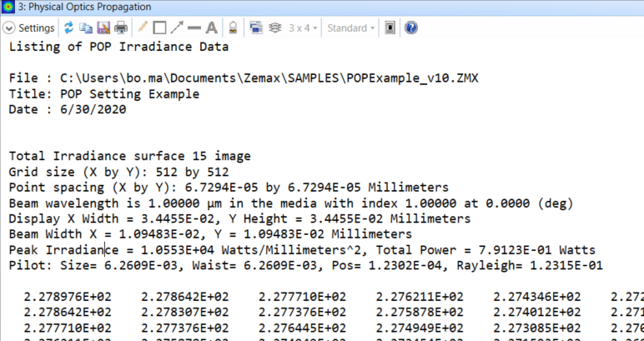
Task: Click the clone window icon
Action: coord(257,28)
